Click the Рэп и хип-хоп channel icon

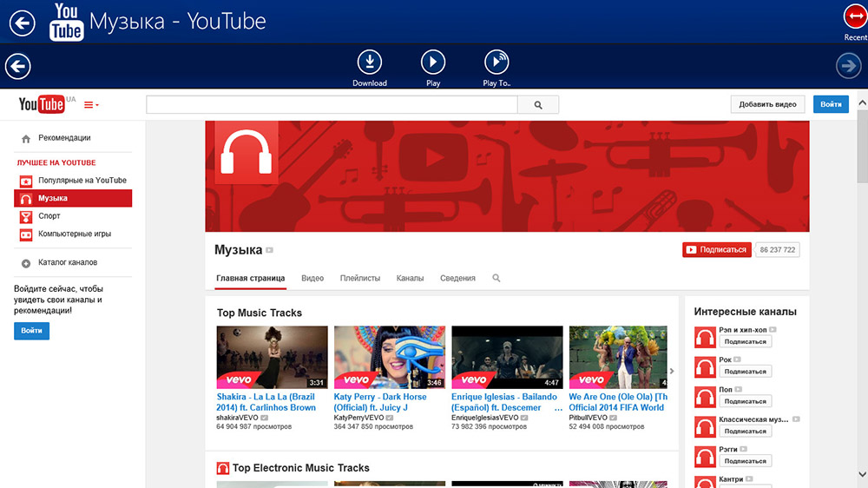click(x=705, y=337)
